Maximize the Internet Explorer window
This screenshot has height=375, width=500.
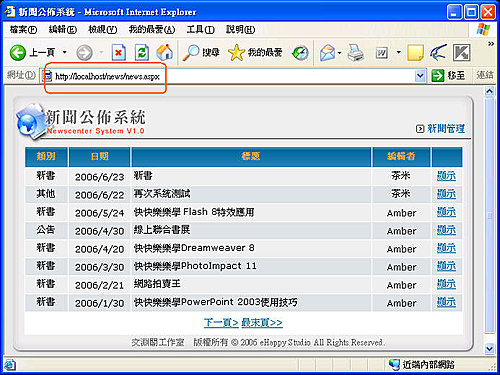pos(471,12)
